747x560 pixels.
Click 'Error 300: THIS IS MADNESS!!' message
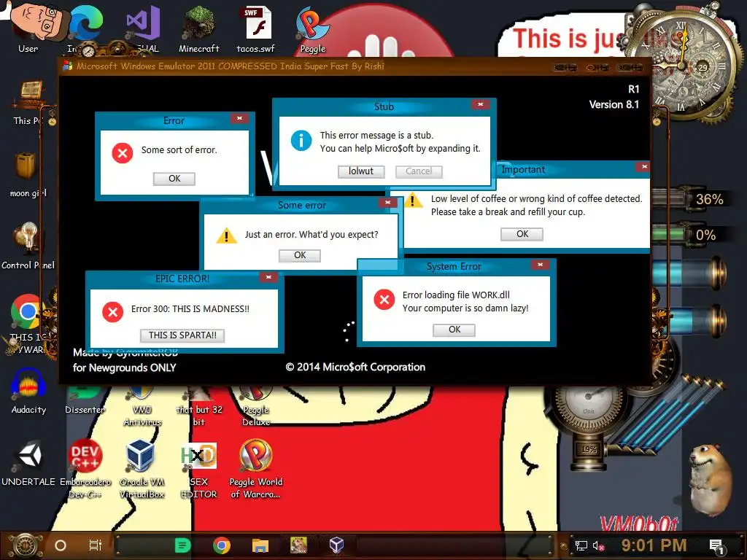point(190,309)
